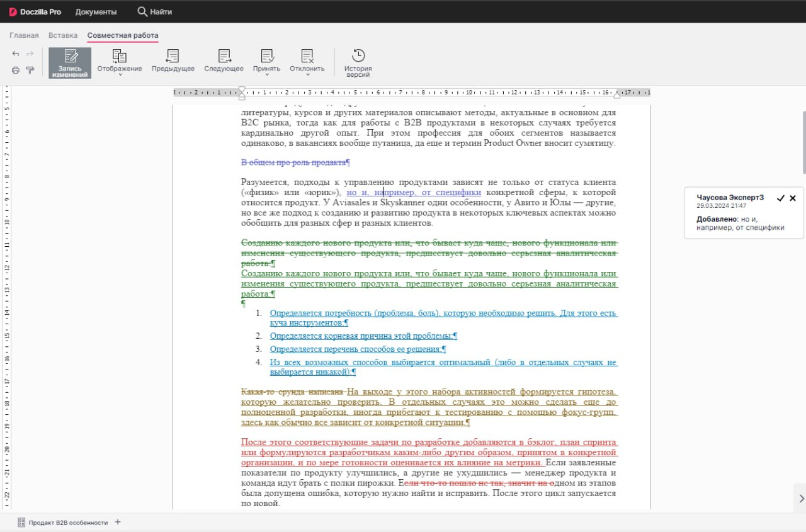Click the magnifier search icon
This screenshot has width=806, height=532.
pyautogui.click(x=142, y=11)
